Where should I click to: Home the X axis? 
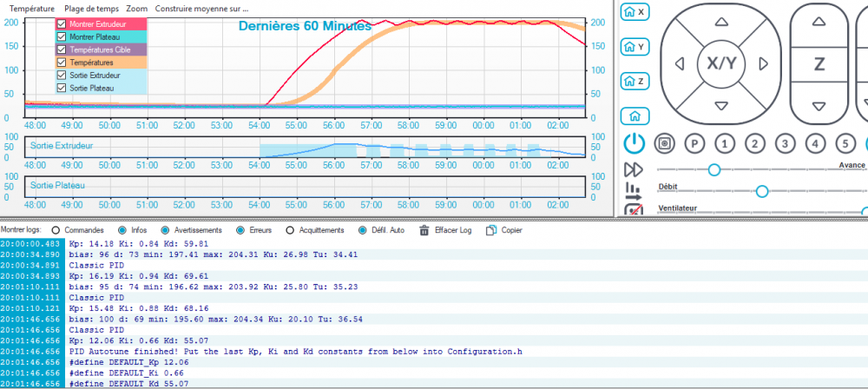pyautogui.click(x=635, y=11)
